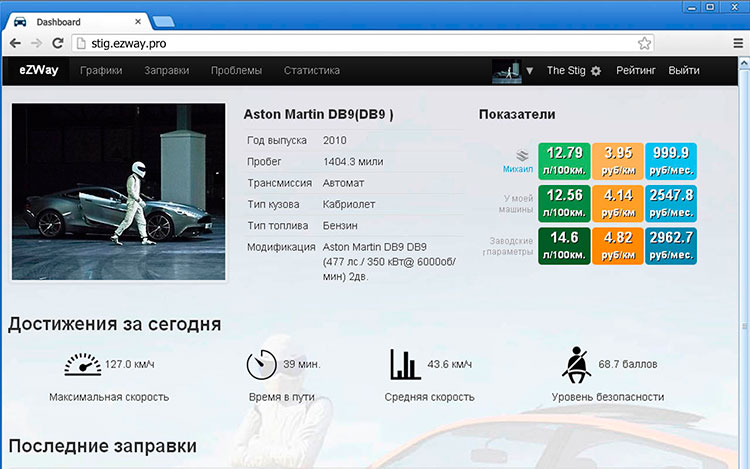Click the blue 999.9 руб/мес tile

tap(671, 161)
